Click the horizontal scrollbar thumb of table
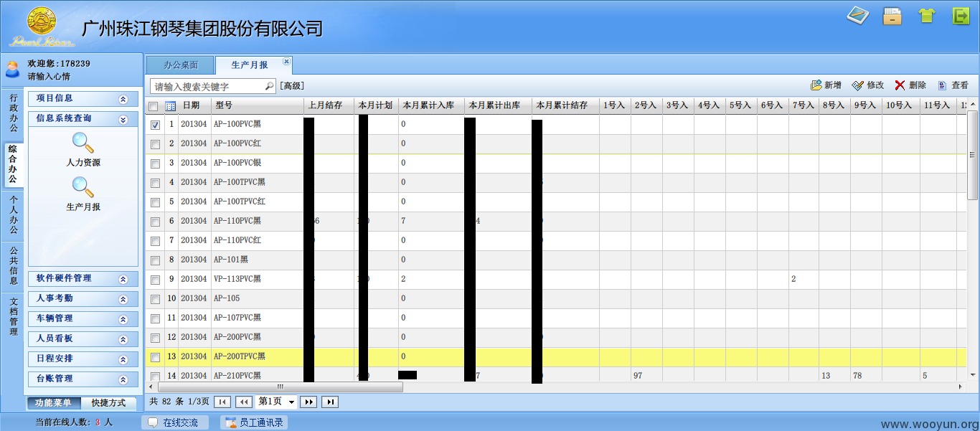The height and width of the screenshot is (431, 980). (x=281, y=387)
